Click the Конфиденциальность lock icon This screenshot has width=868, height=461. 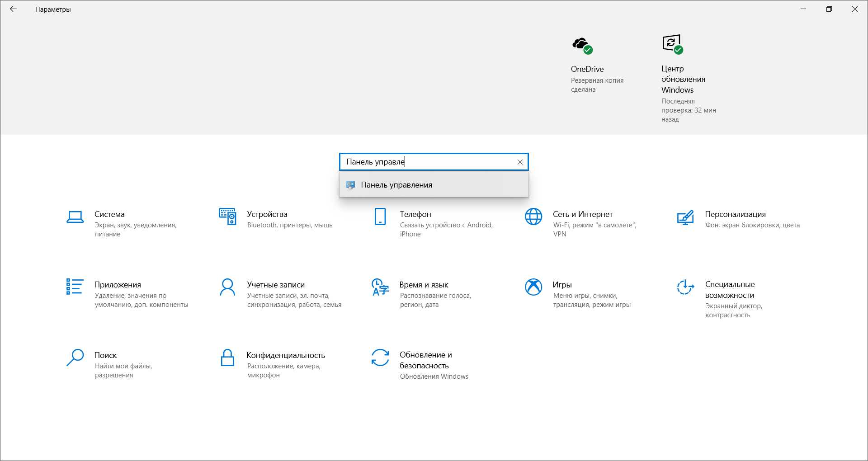pyautogui.click(x=227, y=358)
